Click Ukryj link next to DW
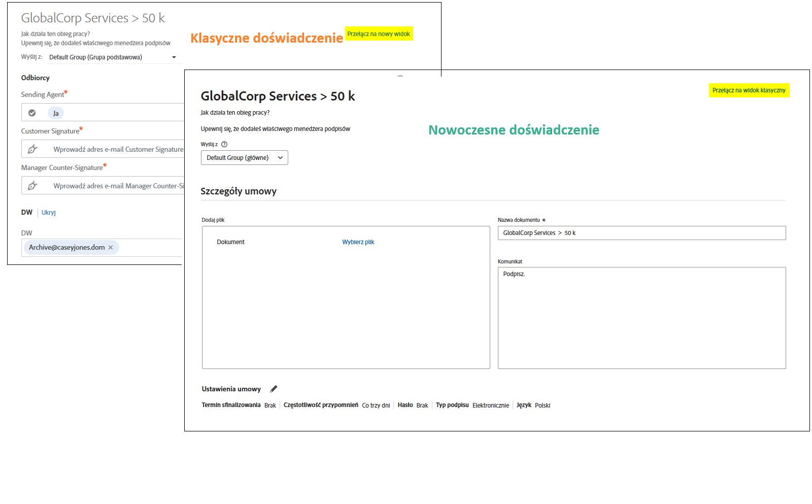The width and height of the screenshot is (812, 504). [x=49, y=213]
